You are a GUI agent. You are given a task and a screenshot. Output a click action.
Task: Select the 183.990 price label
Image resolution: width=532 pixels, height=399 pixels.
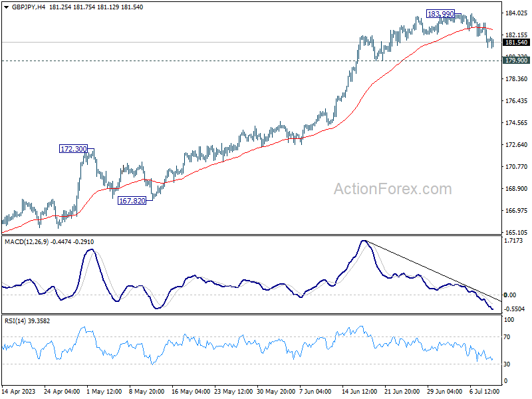click(x=440, y=14)
